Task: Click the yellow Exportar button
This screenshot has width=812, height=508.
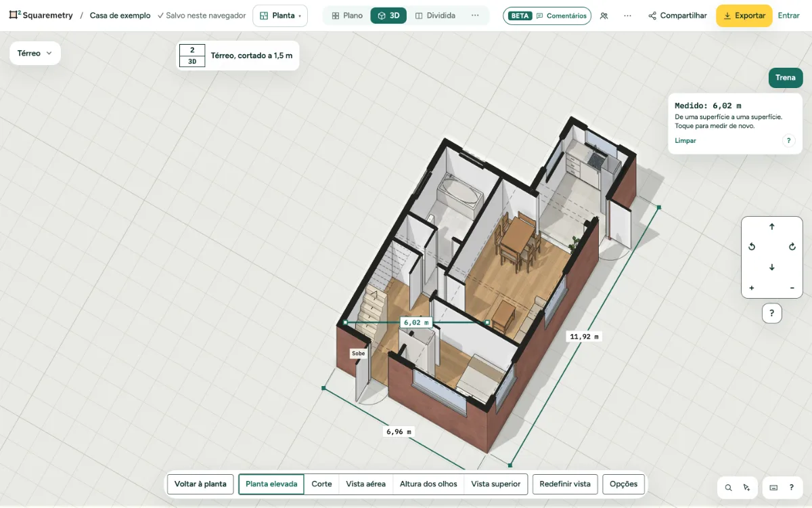Action: [744, 16]
